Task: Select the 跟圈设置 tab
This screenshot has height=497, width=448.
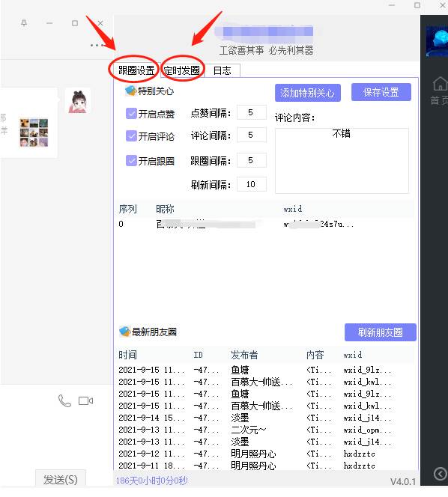Action: (x=136, y=70)
